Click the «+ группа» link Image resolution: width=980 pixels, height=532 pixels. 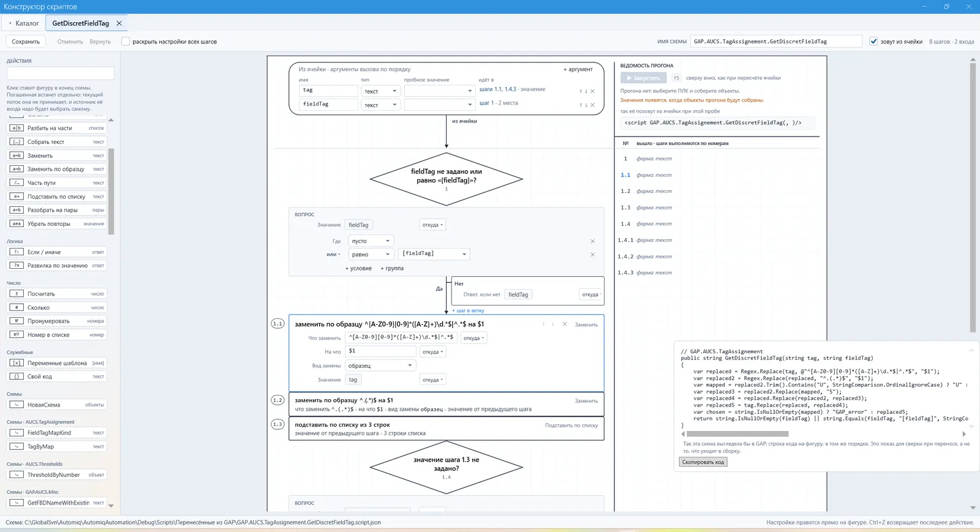click(x=392, y=268)
